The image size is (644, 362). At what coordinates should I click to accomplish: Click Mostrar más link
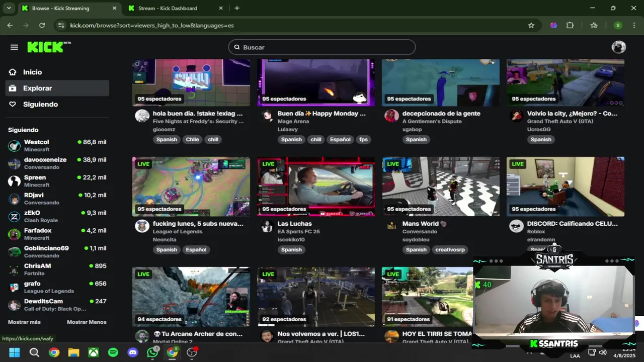[24, 322]
